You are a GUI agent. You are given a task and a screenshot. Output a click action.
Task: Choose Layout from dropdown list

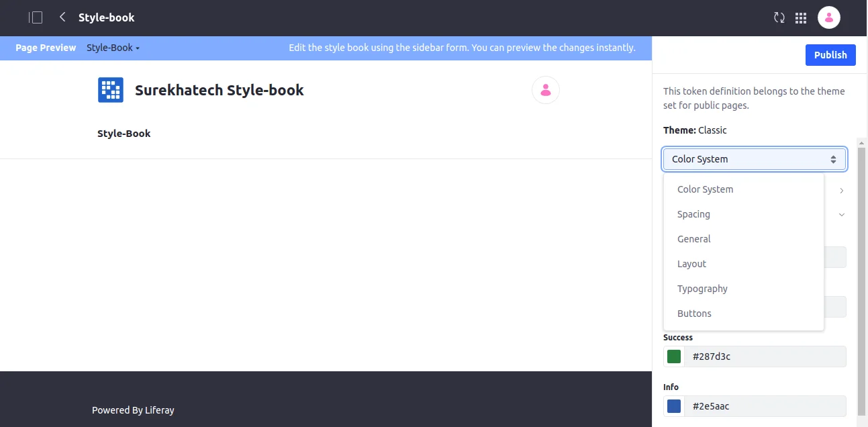(x=743, y=264)
